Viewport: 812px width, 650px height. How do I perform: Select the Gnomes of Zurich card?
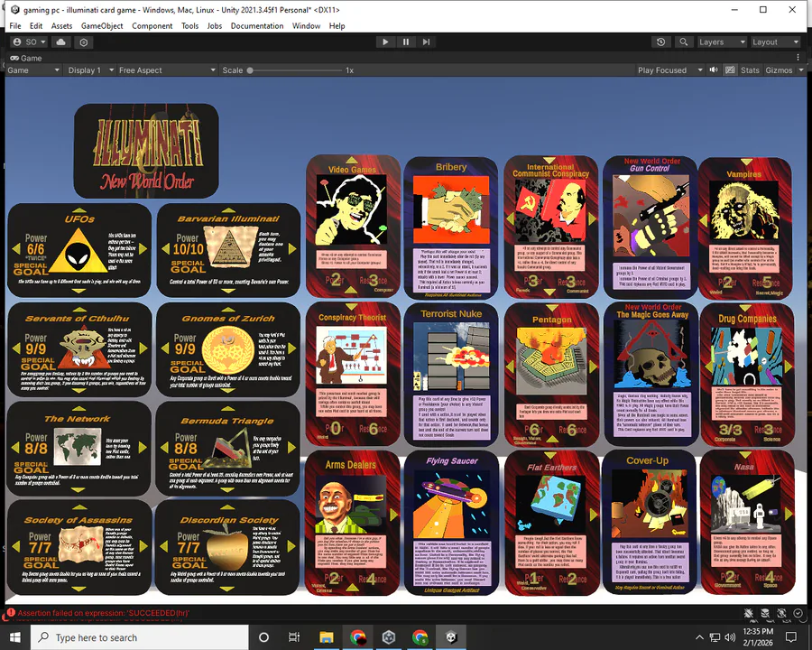(x=228, y=349)
